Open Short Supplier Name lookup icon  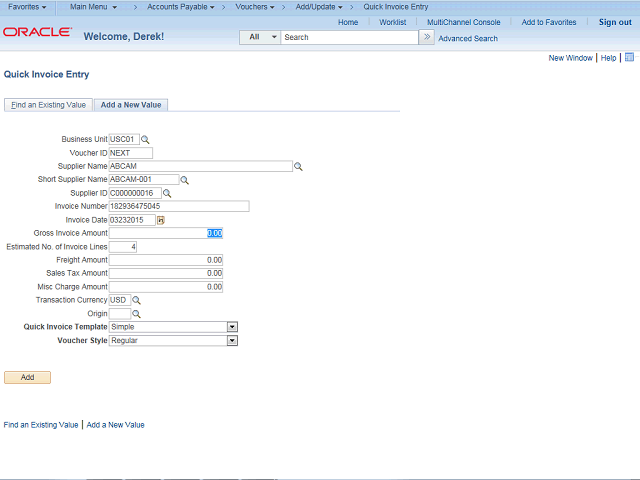coord(184,180)
